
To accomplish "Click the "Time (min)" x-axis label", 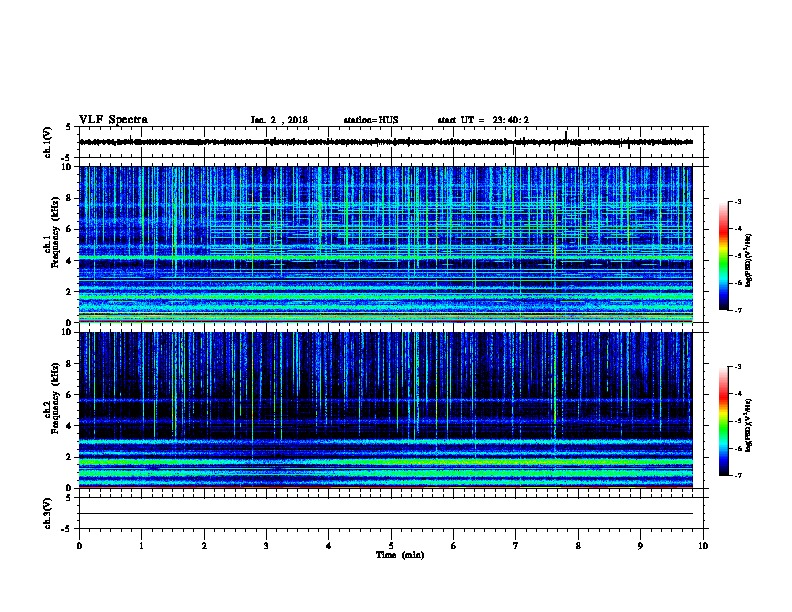I will point(400,555).
